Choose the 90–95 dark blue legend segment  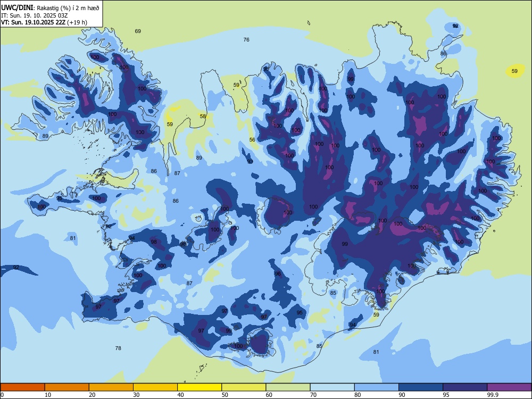(x=421, y=387)
